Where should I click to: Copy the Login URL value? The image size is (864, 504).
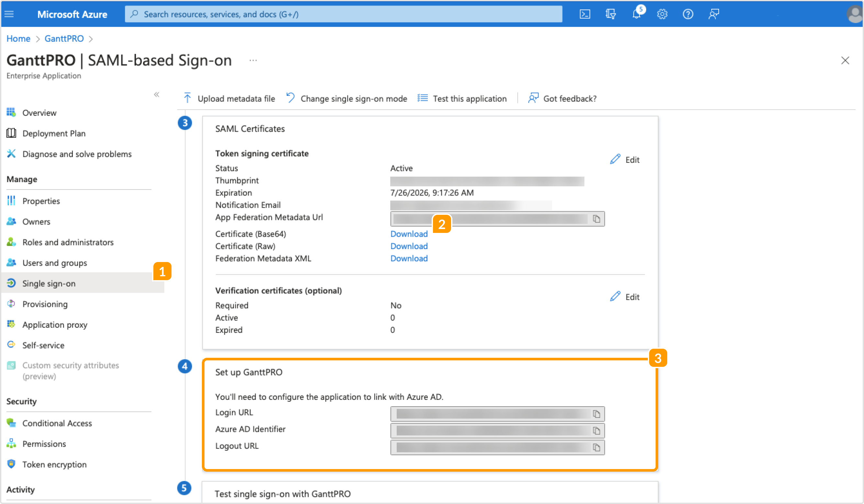pyautogui.click(x=597, y=413)
